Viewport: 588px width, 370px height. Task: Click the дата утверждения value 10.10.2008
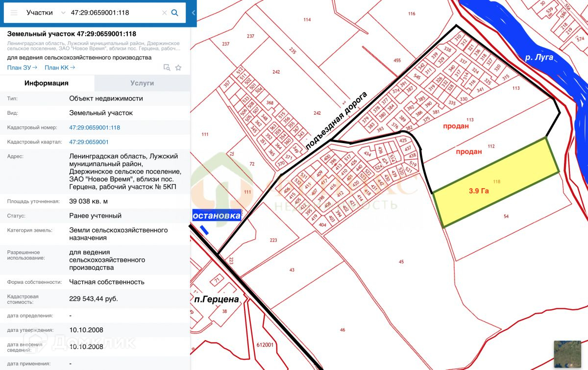point(86,330)
